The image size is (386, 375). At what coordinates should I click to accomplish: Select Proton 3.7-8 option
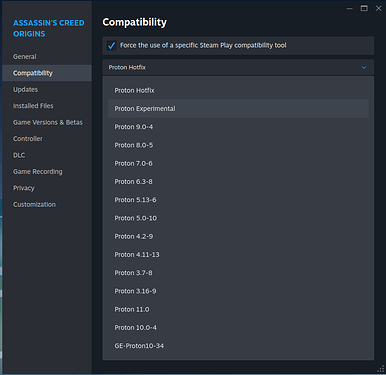(238, 273)
